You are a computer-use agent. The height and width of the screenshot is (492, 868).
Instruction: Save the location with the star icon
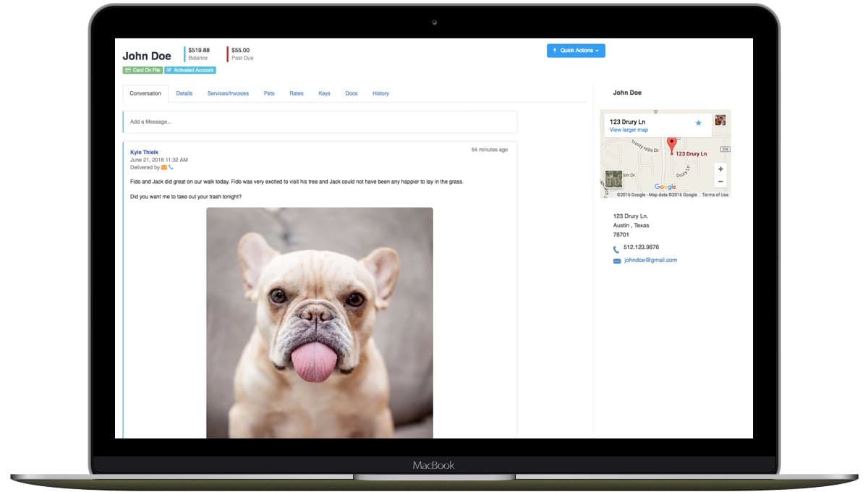tap(698, 123)
